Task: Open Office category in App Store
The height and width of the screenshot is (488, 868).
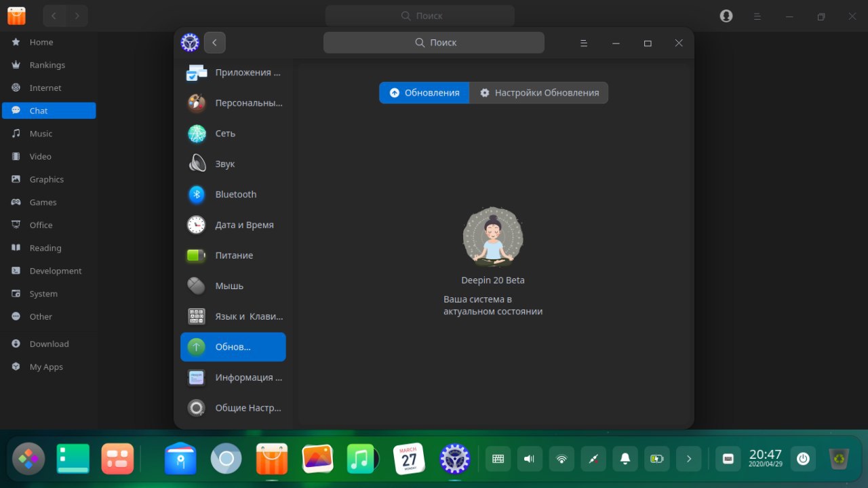Action: point(49,225)
